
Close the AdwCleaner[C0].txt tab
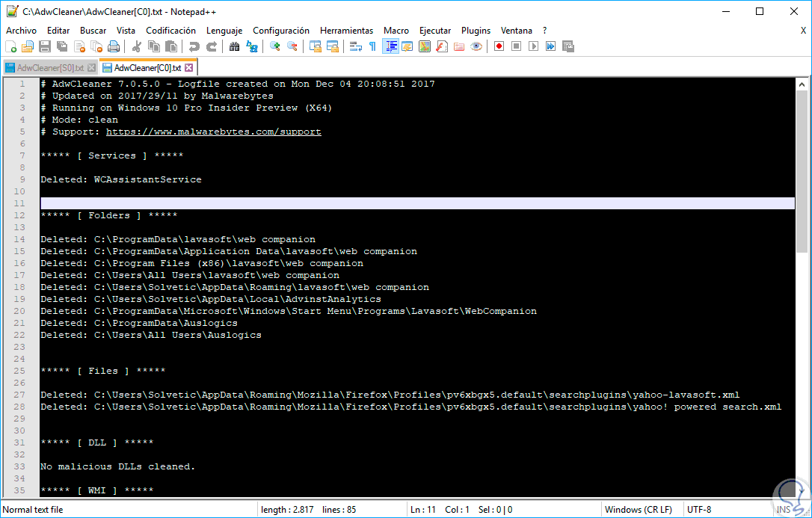point(188,68)
